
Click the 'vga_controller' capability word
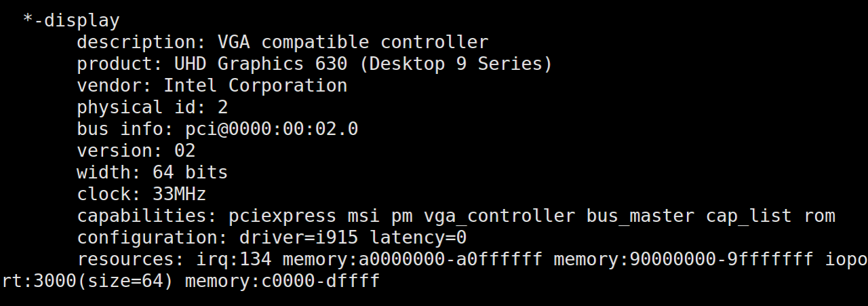tap(499, 216)
